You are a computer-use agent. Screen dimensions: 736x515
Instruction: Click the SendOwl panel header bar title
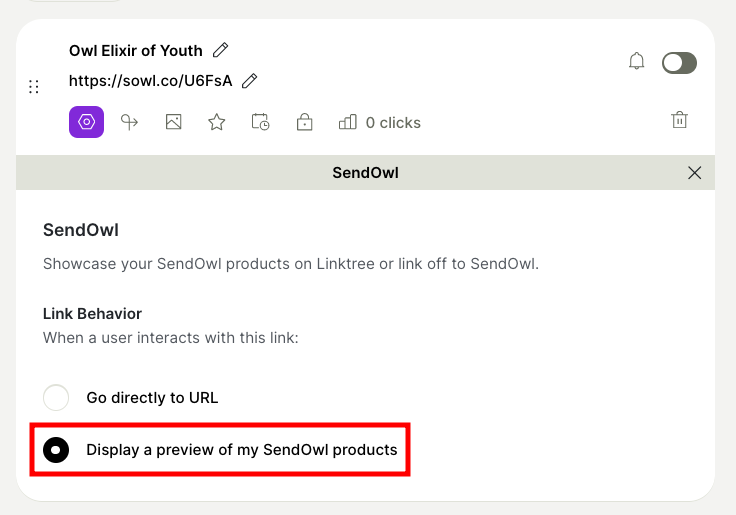[365, 173]
